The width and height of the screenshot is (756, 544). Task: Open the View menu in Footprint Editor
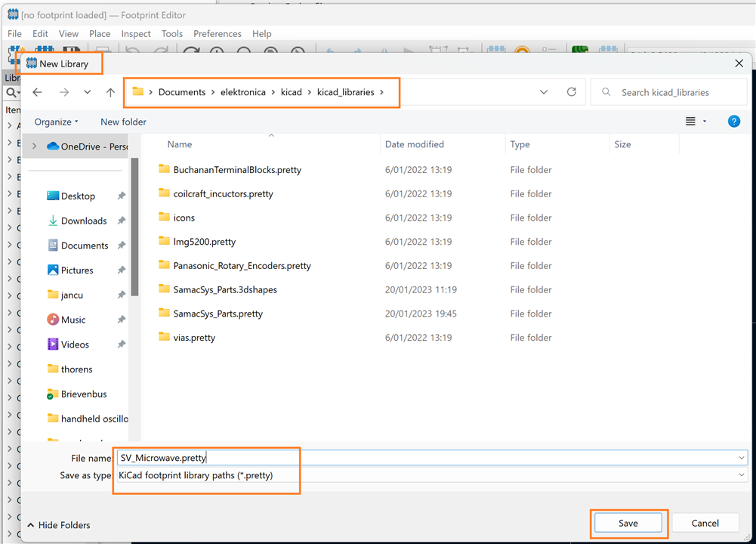[x=69, y=34]
